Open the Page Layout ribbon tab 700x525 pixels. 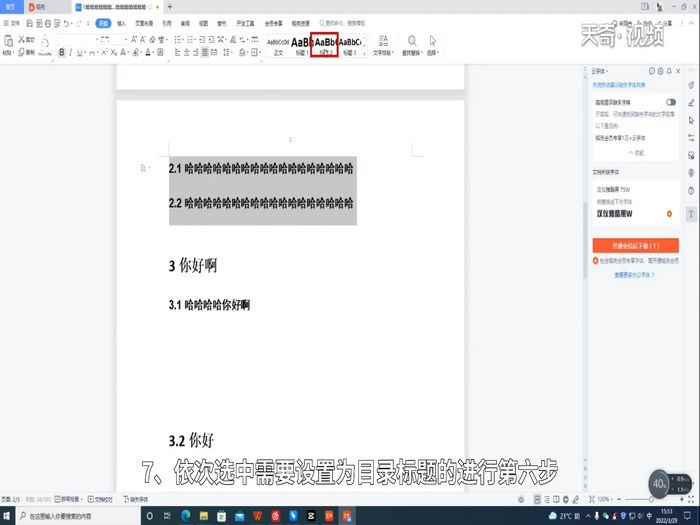(144, 23)
